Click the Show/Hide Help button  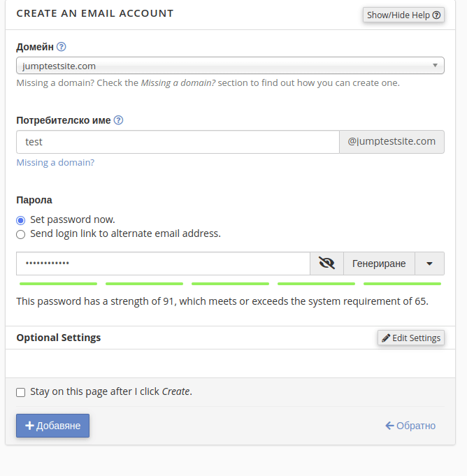(x=403, y=15)
